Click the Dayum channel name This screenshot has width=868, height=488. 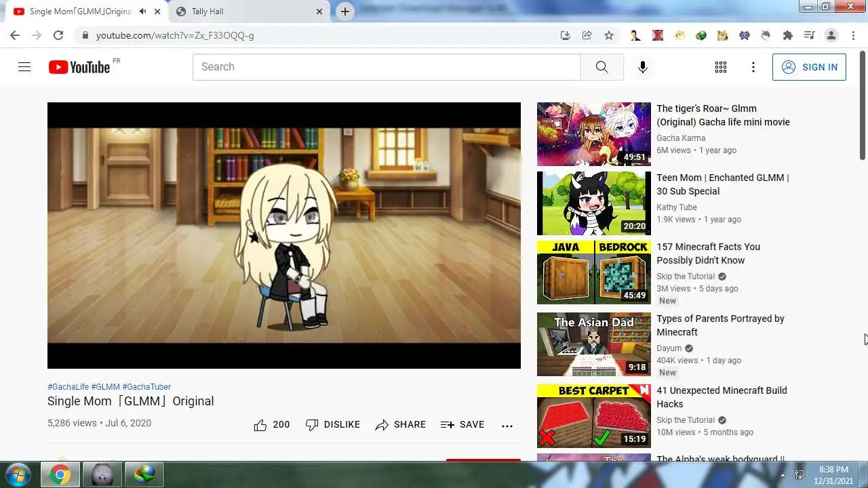[669, 348]
